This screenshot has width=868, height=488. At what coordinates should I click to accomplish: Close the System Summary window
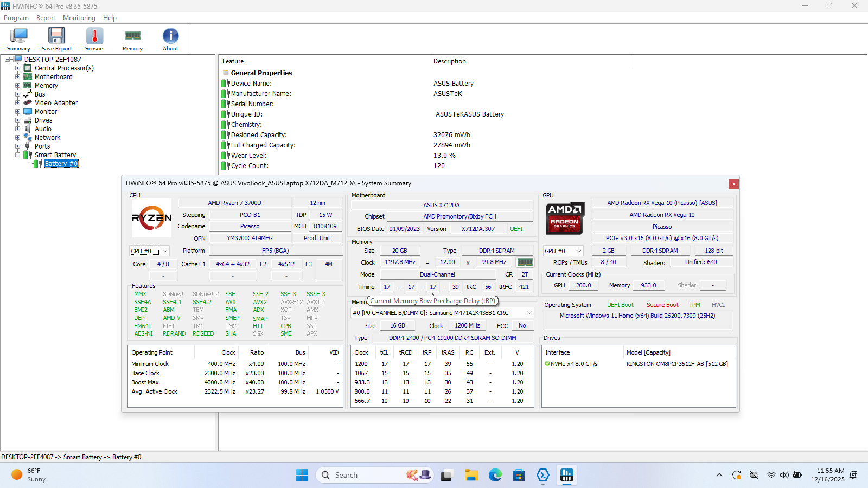point(733,184)
